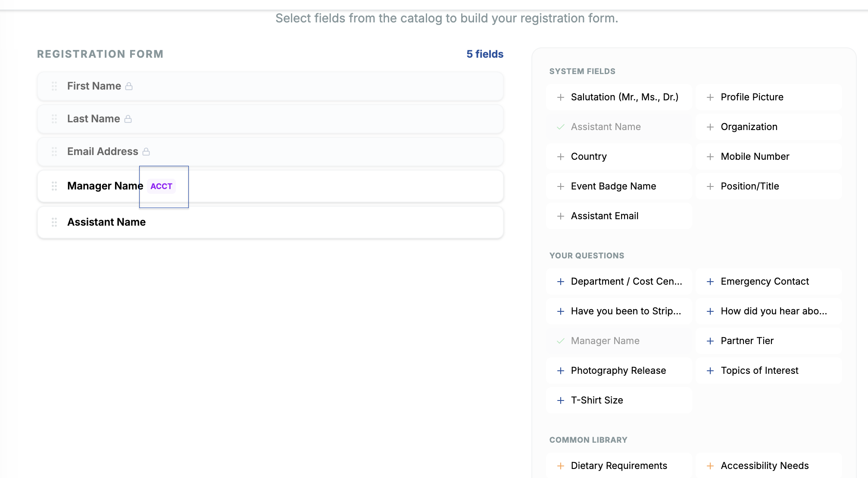Select the Email Address form row

(270, 152)
